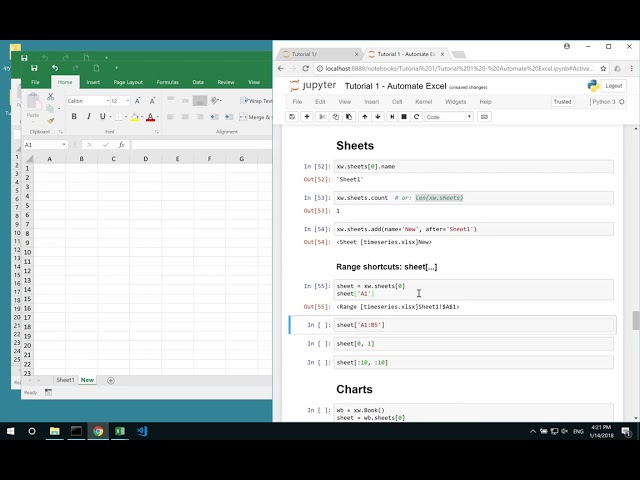This screenshot has height=480, width=640.
Task: Move the selected cell down with the arrow icon
Action: coord(378,117)
